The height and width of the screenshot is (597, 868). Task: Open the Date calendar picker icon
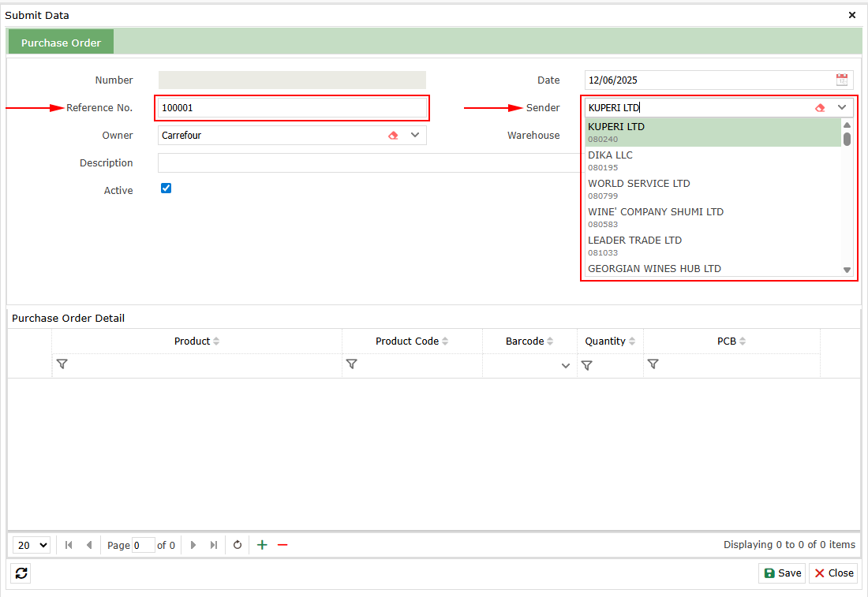pos(842,80)
